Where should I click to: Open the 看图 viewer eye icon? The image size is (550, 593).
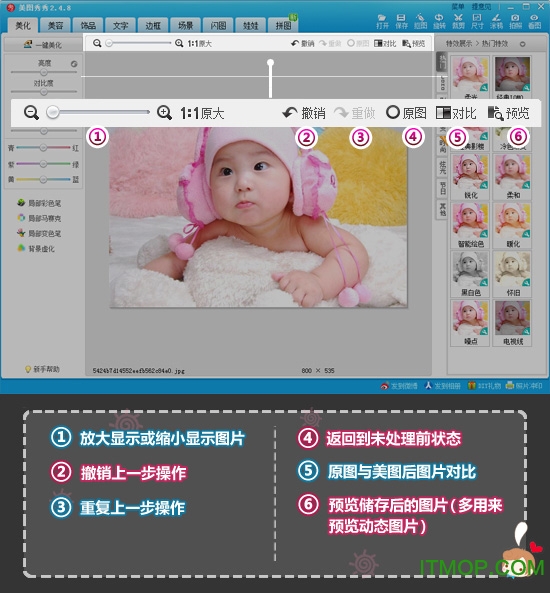[x=534, y=21]
